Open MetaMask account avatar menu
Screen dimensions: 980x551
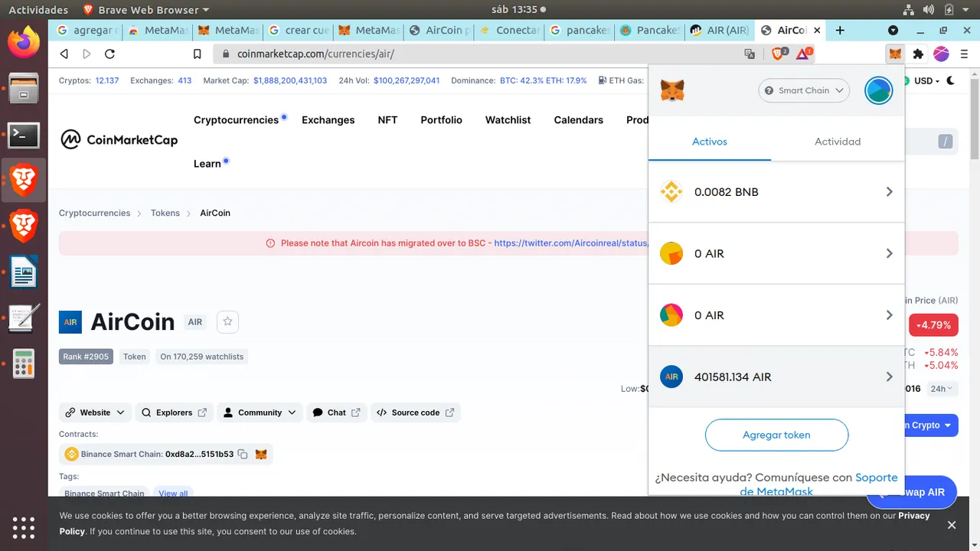pyautogui.click(x=878, y=90)
